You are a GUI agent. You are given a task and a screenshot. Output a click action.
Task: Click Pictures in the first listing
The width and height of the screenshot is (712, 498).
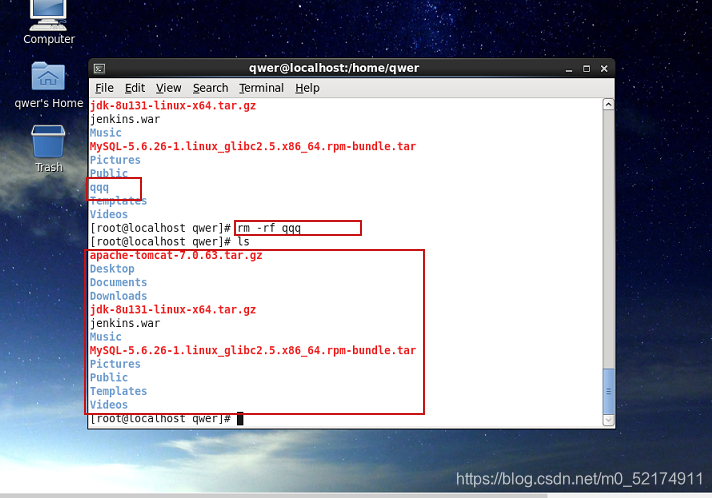(x=115, y=160)
